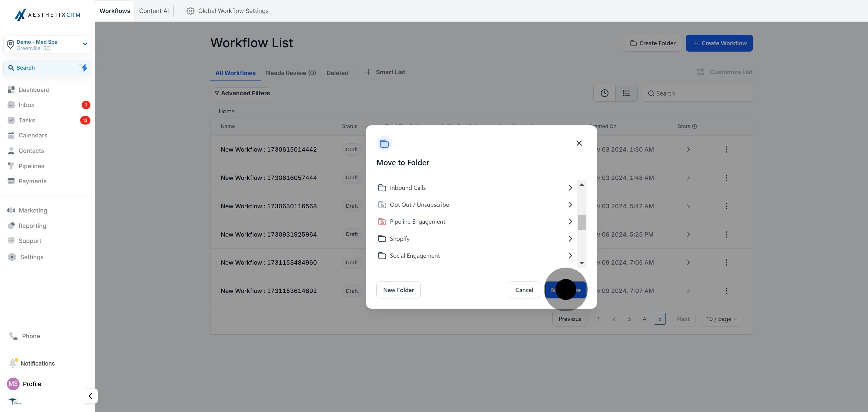Image resolution: width=868 pixels, height=412 pixels.
Task: Click the lightning bolt quick actions icon
Action: [84, 68]
